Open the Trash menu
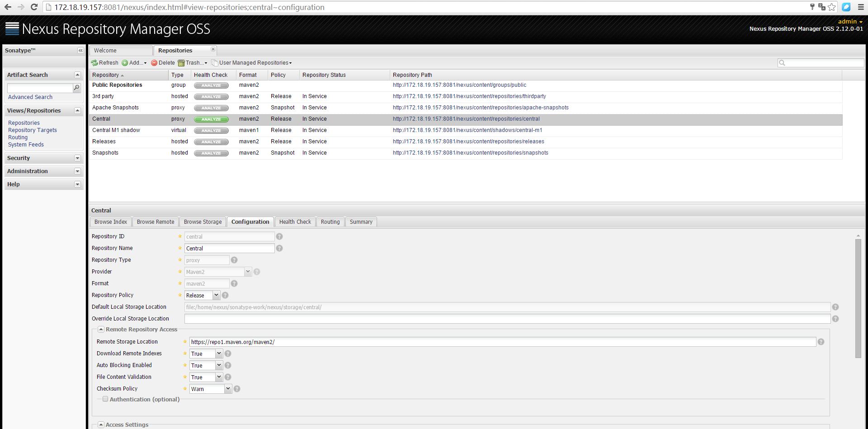This screenshot has width=868, height=429. pyautogui.click(x=193, y=63)
